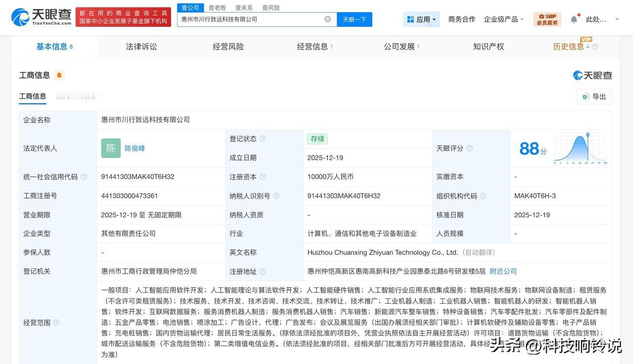Click the notification bell in the top bar
Viewport: 633px width, 364px height.
tap(573, 18)
